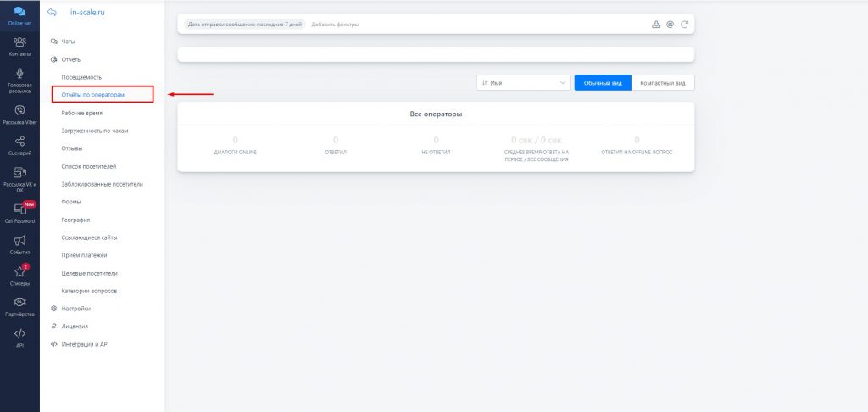Screen dimensions: 868x412
Task: Click the События megaphone icon
Action: 19,241
